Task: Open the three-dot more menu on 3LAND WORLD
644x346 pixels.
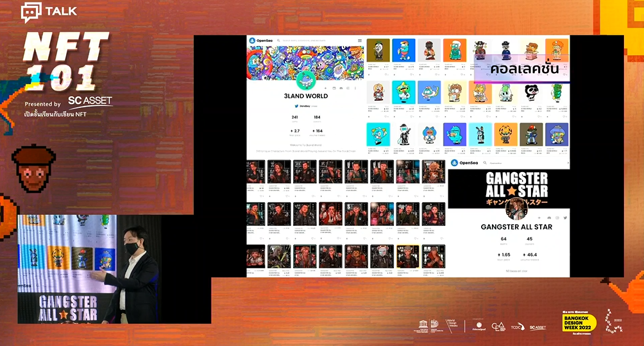Action: click(x=355, y=88)
